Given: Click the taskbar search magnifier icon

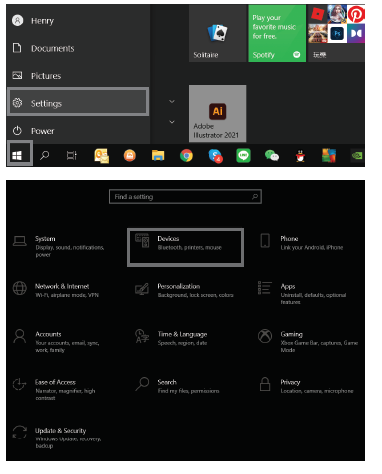Looking at the screenshot, I should point(45,155).
